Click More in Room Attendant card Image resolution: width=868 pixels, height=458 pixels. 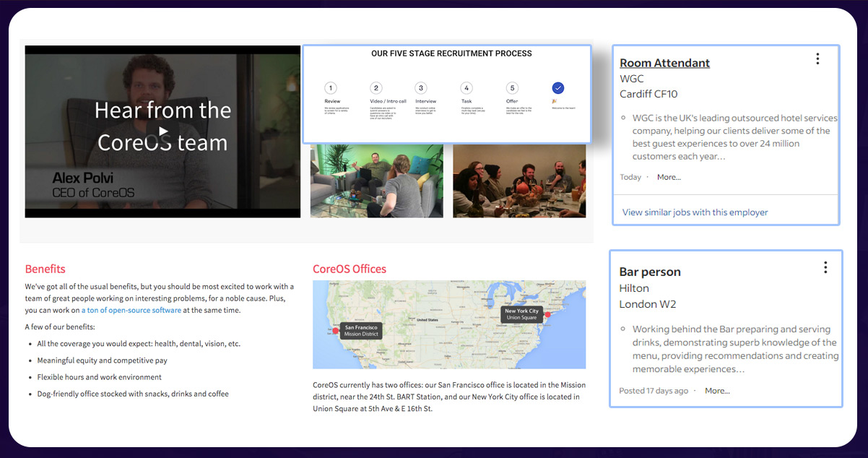coord(669,177)
